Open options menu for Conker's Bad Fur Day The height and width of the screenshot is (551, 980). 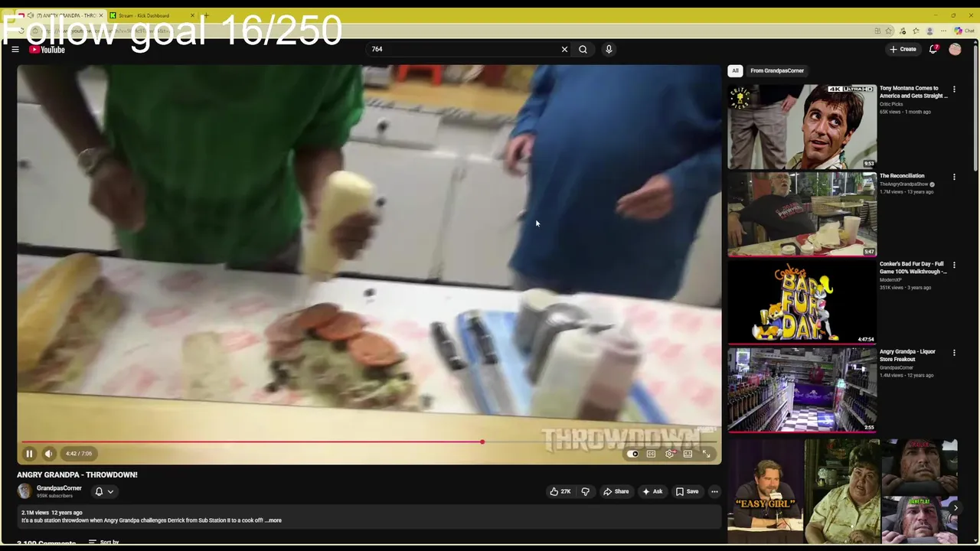[x=954, y=265]
